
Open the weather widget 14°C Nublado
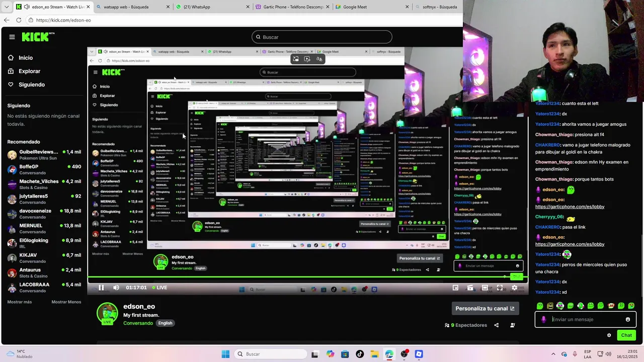(19, 354)
